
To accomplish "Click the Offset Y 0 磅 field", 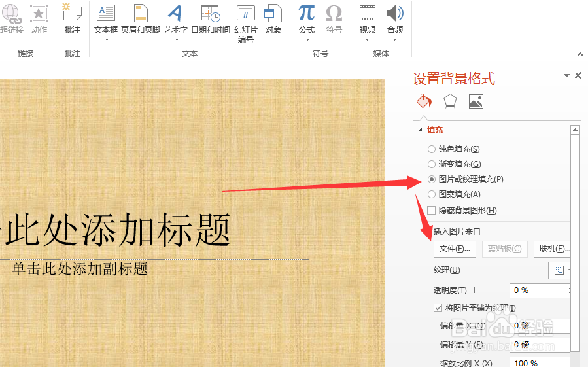I will click(x=539, y=345).
